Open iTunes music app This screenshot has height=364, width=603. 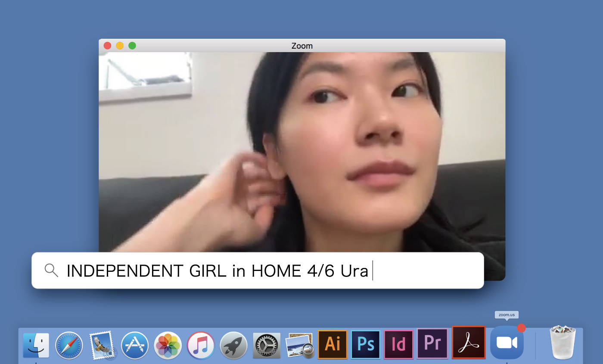click(x=201, y=345)
